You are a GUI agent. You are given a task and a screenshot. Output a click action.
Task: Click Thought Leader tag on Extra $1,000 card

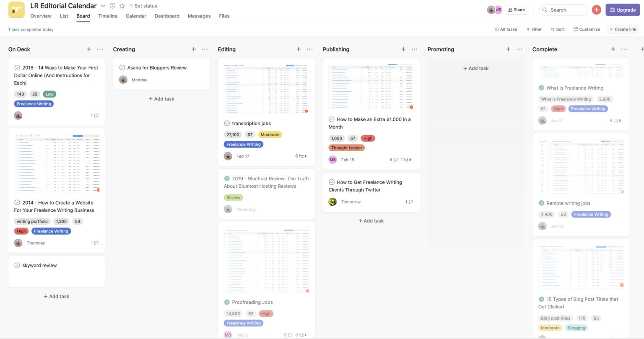tap(347, 148)
